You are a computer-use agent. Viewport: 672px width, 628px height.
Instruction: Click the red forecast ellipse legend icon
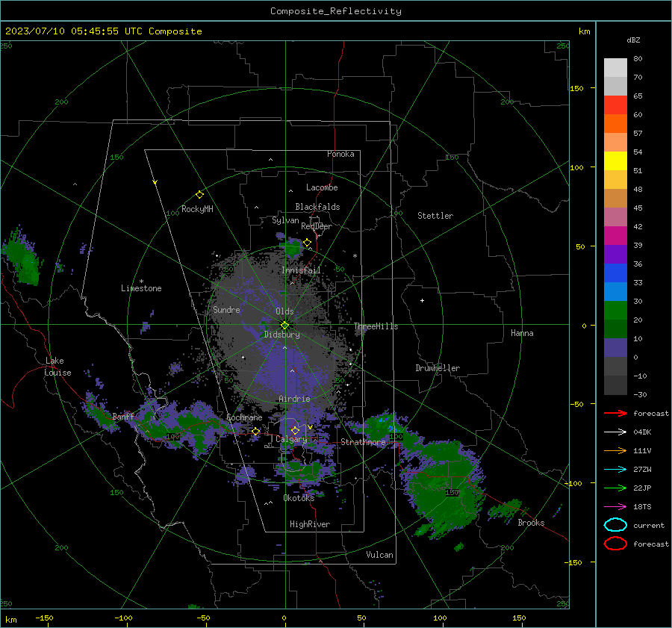[615, 544]
